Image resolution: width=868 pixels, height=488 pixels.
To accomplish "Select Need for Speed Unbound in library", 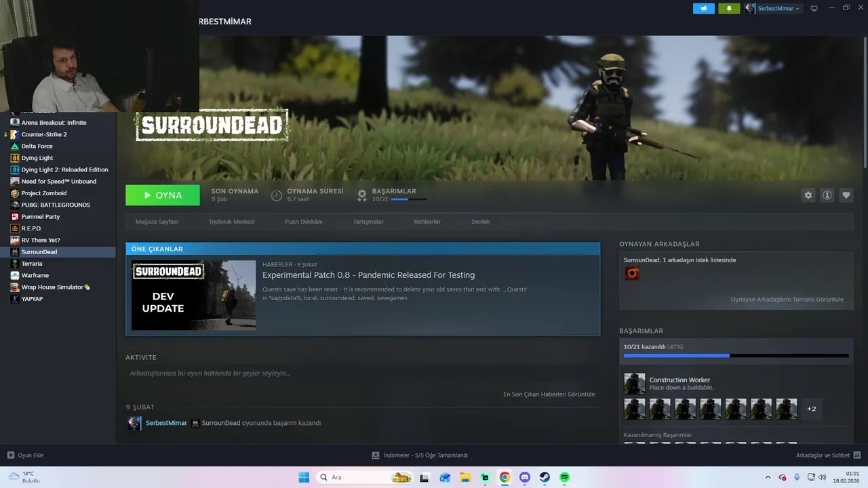I will click(58, 182).
